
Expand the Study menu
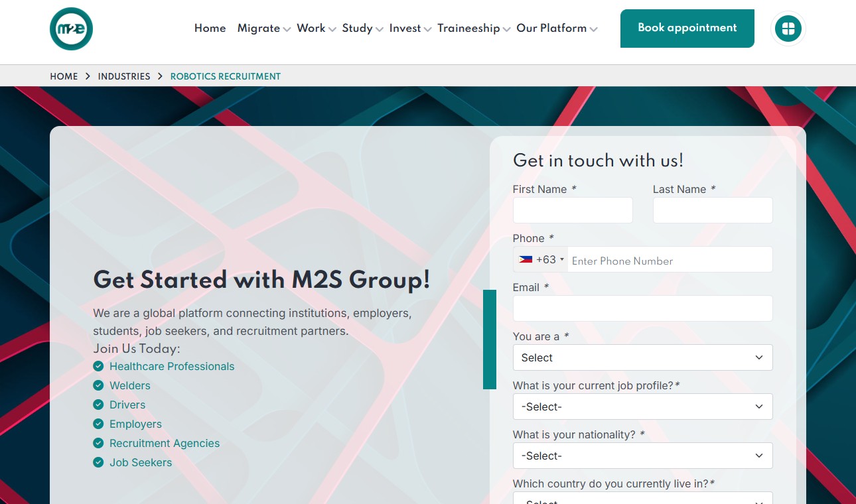[x=362, y=28]
